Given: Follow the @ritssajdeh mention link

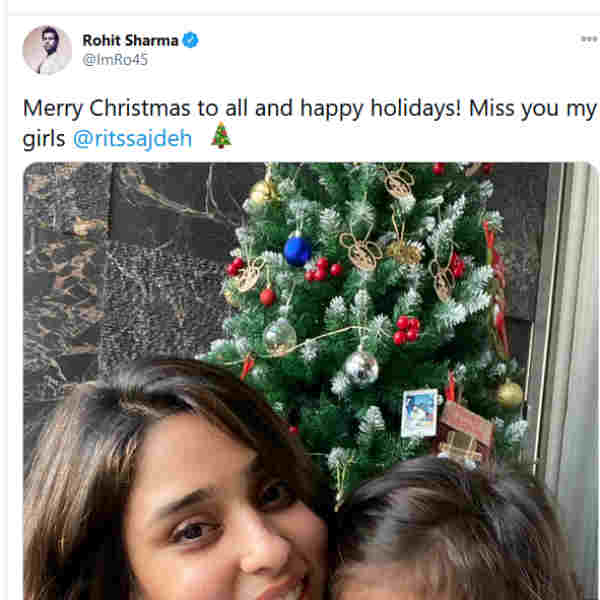Looking at the screenshot, I should pos(132,138).
